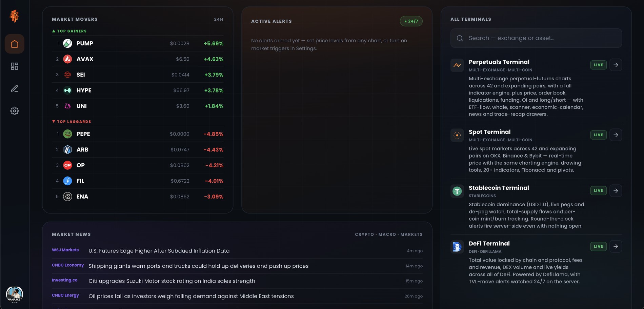Click the Spot Terminal icon
Viewport: 644px width, 309px height.
click(x=457, y=135)
